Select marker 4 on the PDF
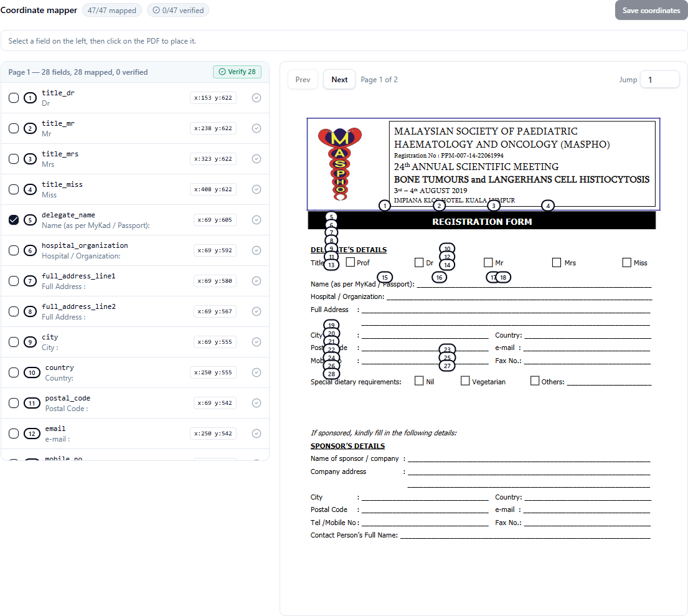688x616 pixels. 548,206
